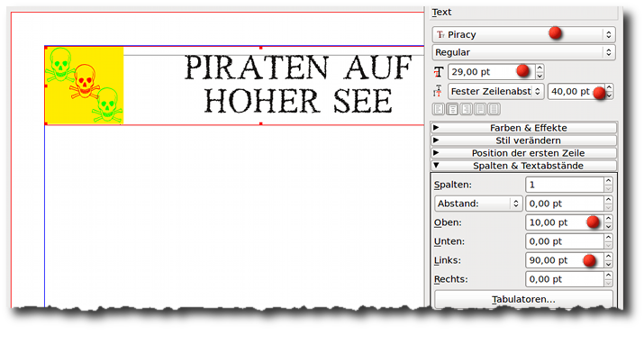Click the PIRATEN AUF heading text
The height and width of the screenshot is (344, 644).
click(298, 68)
